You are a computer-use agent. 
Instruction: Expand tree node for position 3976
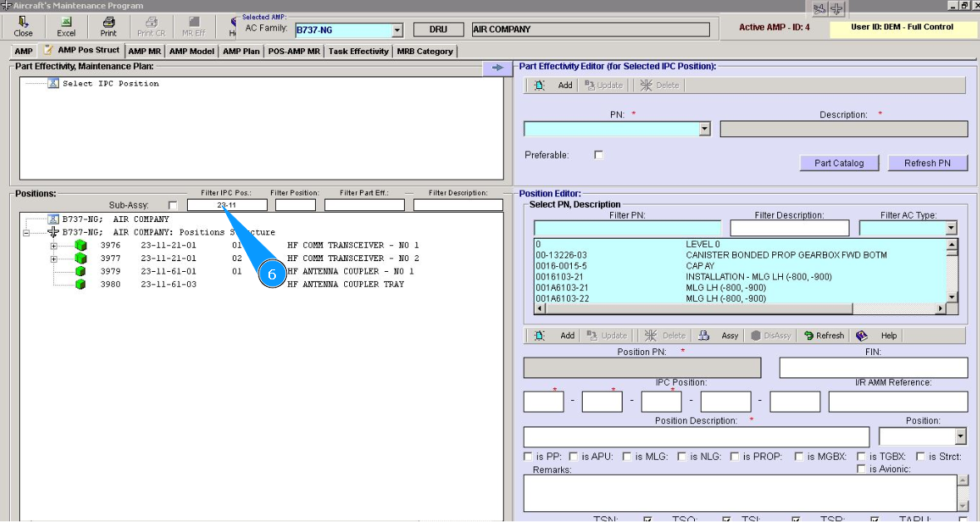54,245
